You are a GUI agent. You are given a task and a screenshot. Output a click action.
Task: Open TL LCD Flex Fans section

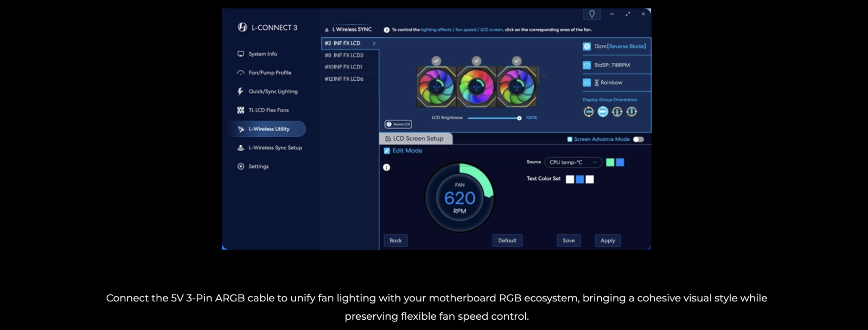click(263, 110)
